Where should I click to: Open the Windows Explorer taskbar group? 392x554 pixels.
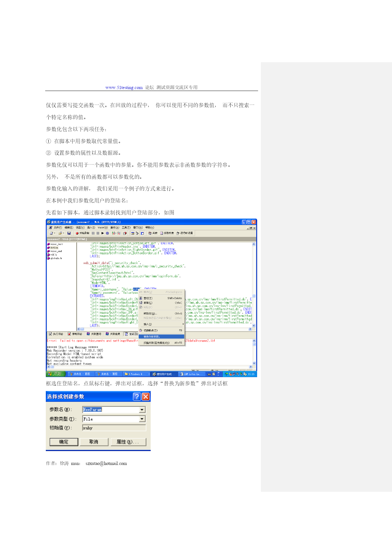pos(136,374)
